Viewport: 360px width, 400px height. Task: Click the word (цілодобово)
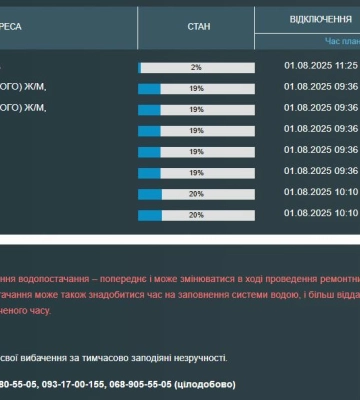coord(205,384)
